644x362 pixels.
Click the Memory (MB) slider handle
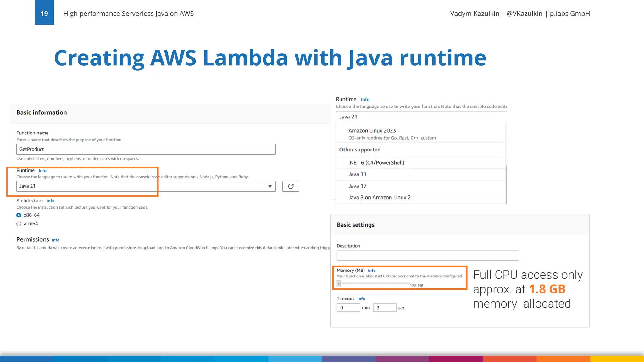339,284
